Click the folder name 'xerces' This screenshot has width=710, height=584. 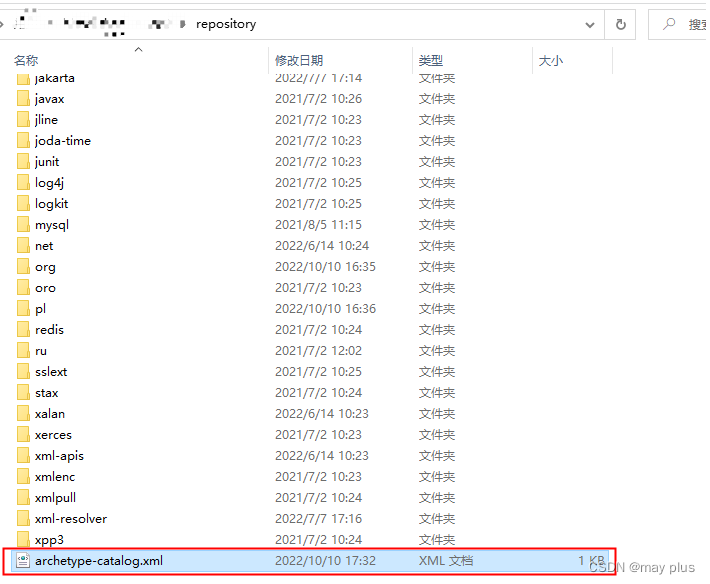tap(53, 435)
